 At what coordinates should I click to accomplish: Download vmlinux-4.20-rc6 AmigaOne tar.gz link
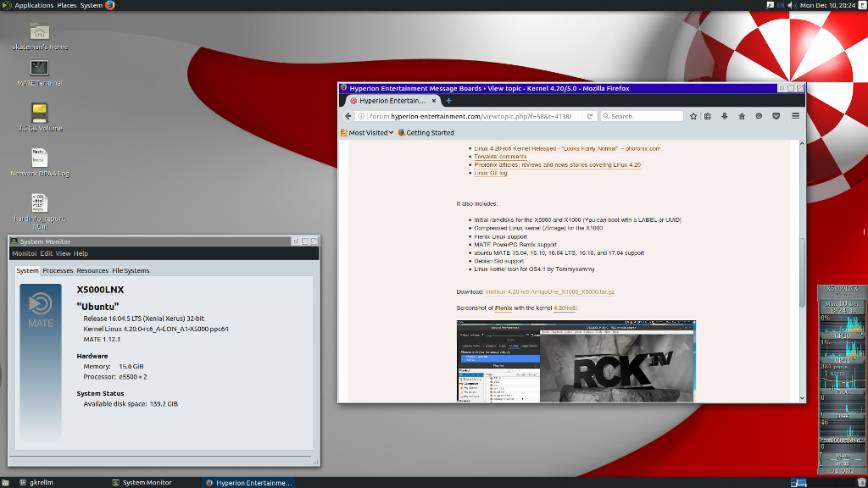click(549, 291)
